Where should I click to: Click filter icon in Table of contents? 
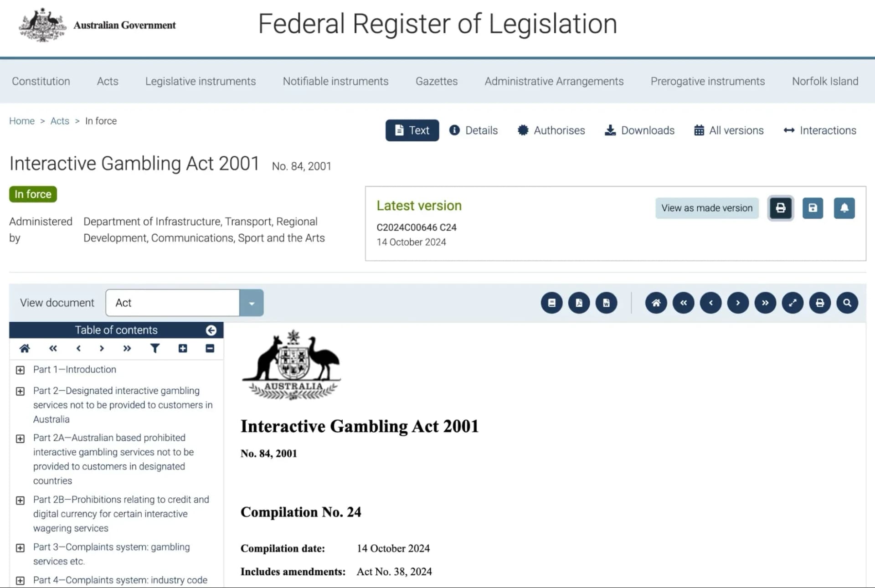(155, 349)
